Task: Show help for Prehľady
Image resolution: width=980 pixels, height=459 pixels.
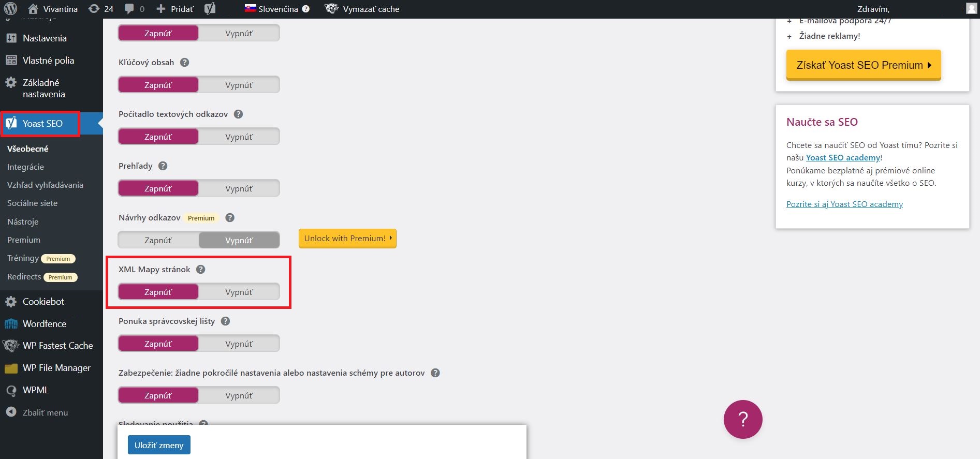Action: (163, 166)
